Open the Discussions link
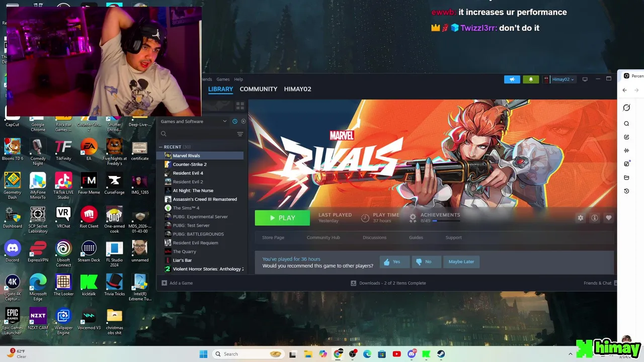The image size is (644, 362). [374, 237]
